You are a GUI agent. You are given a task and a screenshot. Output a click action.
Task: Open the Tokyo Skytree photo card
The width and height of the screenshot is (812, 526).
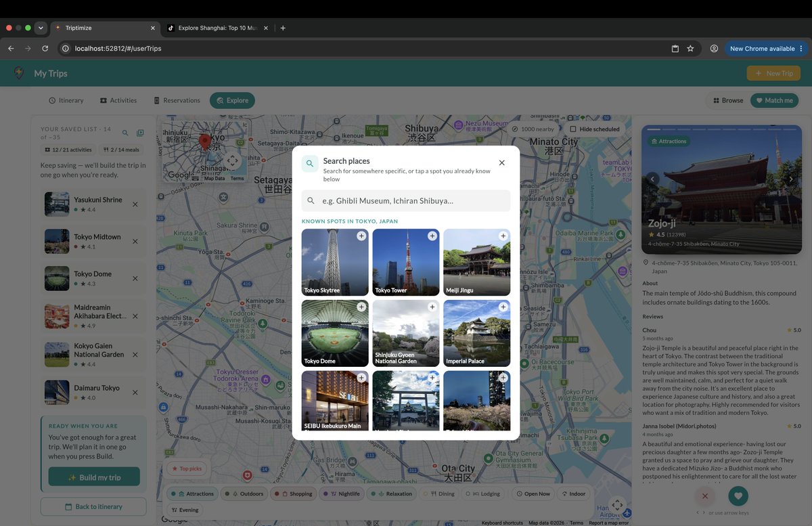pyautogui.click(x=335, y=263)
